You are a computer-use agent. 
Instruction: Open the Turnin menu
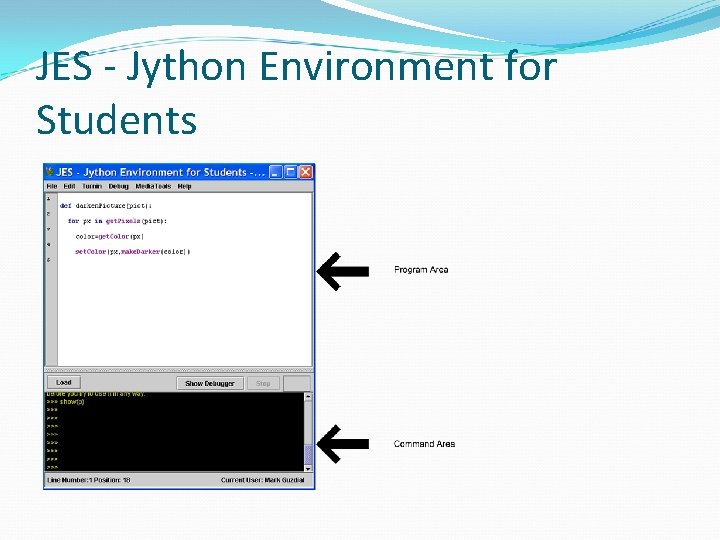click(92, 186)
